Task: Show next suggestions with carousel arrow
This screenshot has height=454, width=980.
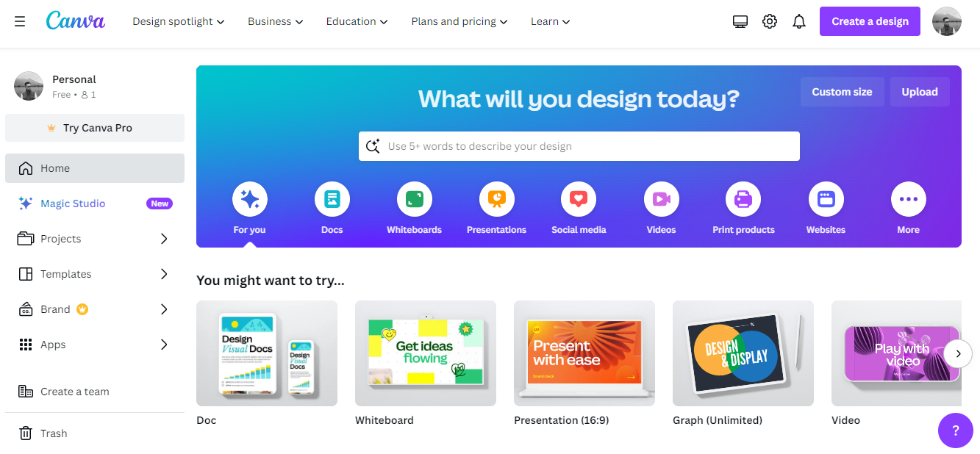Action: click(x=957, y=353)
